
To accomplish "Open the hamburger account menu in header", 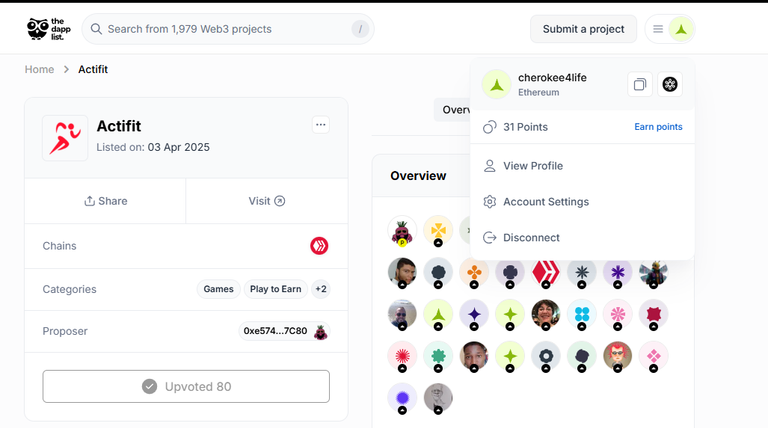I will 658,29.
